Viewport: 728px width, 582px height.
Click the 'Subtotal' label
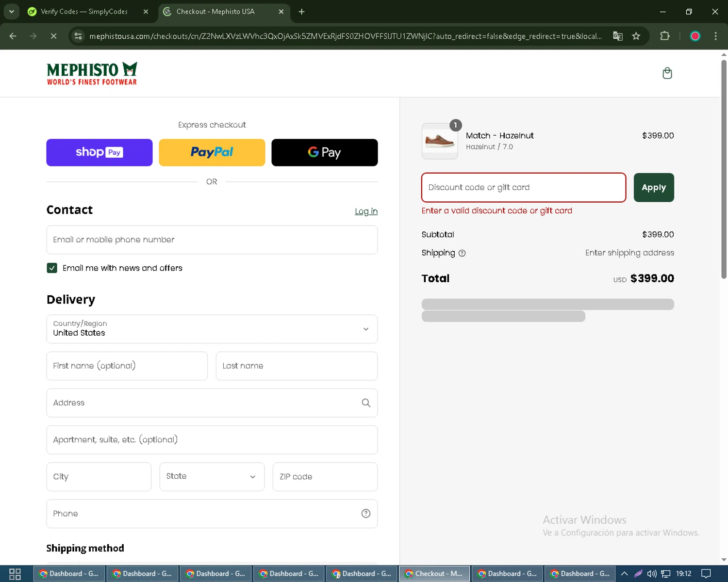click(x=438, y=234)
